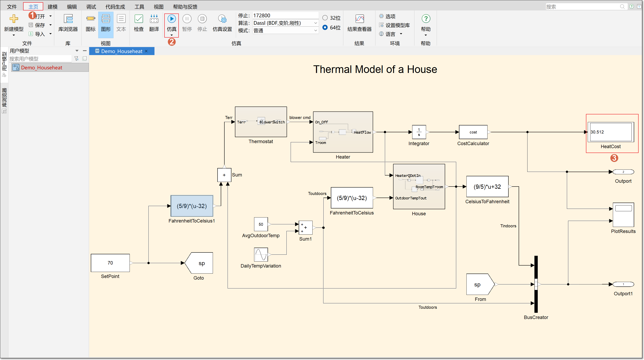Click the 检查 check model icon
The image size is (644, 360).
click(138, 23)
